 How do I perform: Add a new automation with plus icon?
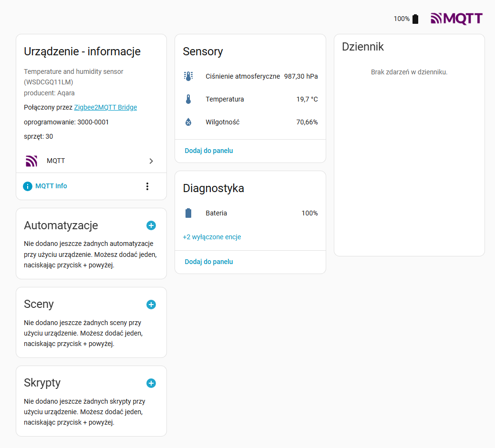click(x=151, y=225)
